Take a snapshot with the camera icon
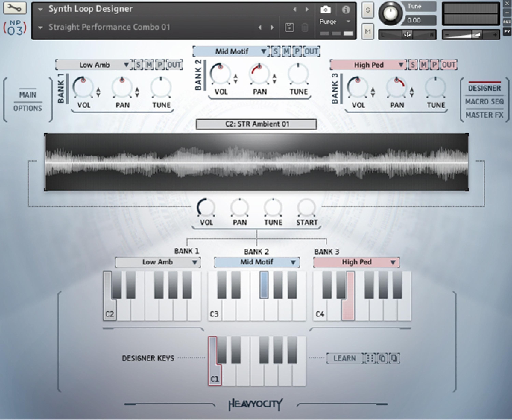Image resolution: width=512 pixels, height=420 pixels. pyautogui.click(x=325, y=9)
